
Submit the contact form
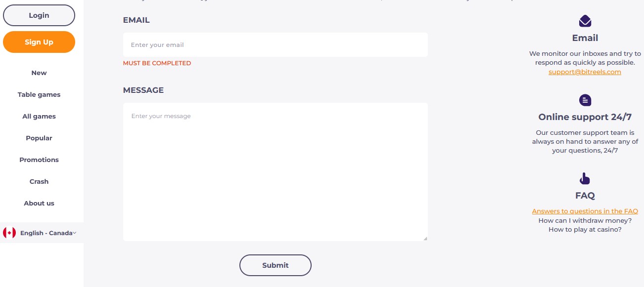[x=276, y=265]
